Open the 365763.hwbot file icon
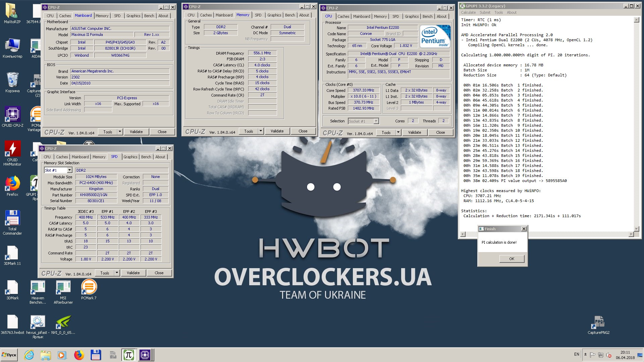The height and width of the screenshot is (362, 644). click(x=12, y=324)
